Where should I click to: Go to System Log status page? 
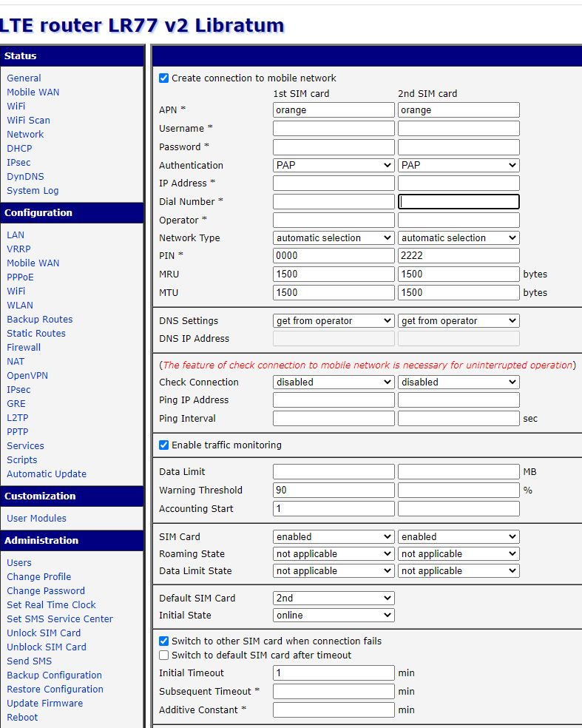pyautogui.click(x=33, y=190)
